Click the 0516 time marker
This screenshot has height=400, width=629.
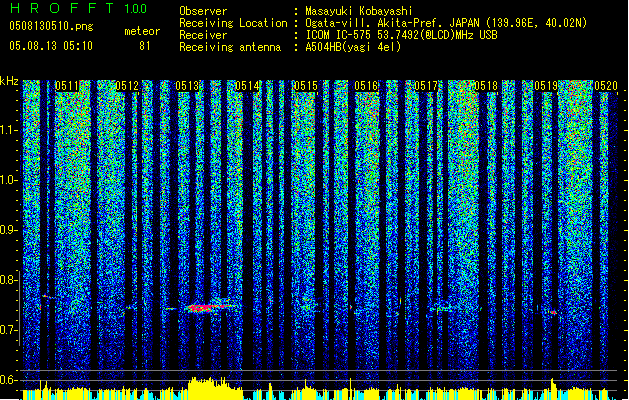pos(366,86)
